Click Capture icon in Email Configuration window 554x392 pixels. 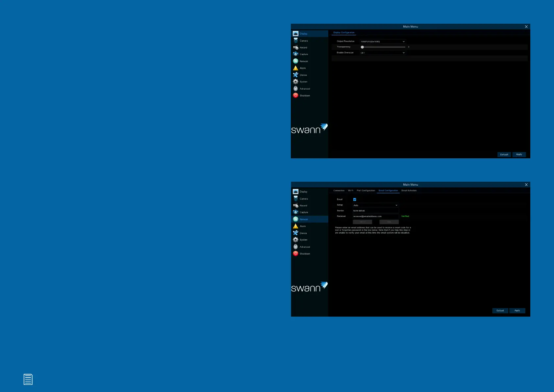click(295, 212)
